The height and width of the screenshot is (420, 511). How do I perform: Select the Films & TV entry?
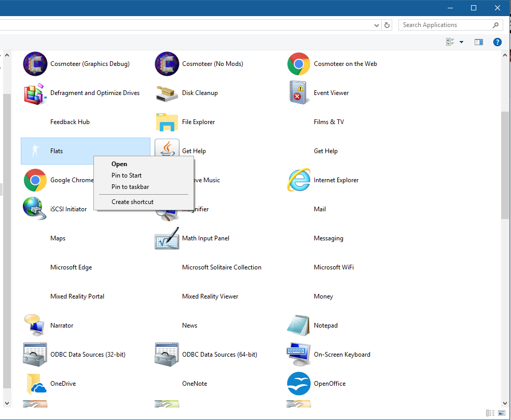[x=329, y=122]
